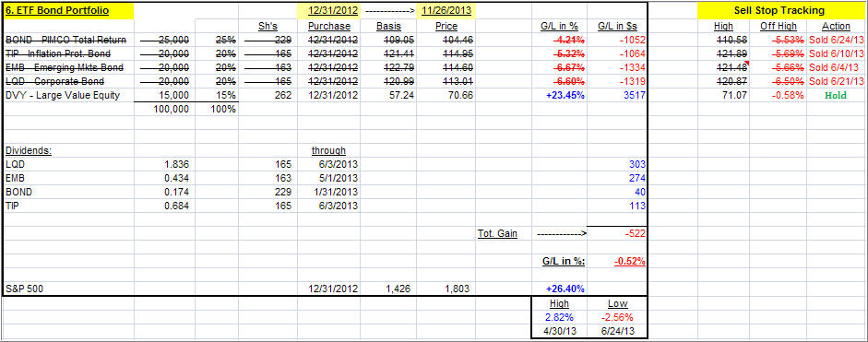Select the +26.40% S&P 500 return cell

pyautogui.click(x=559, y=289)
